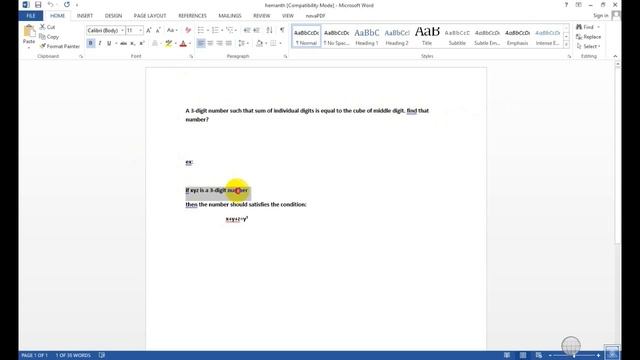This screenshot has width=640, height=360.
Task: Sort the selected paragraphs
Action: (x=269, y=30)
